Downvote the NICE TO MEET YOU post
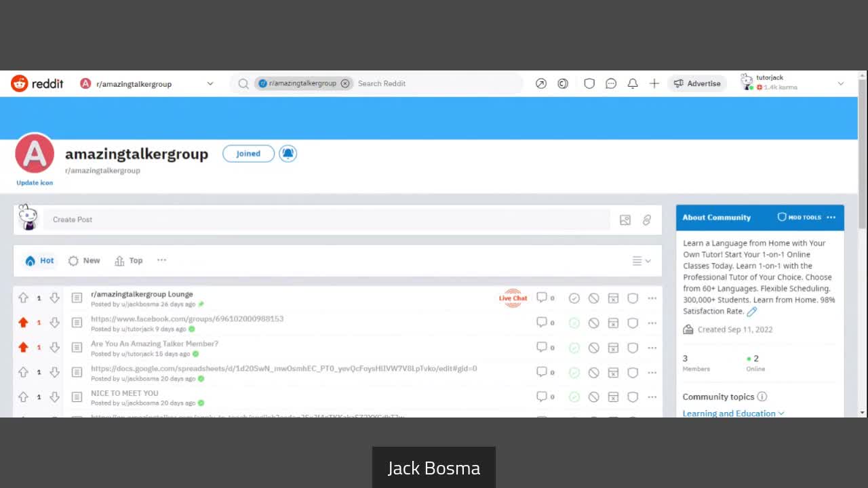The height and width of the screenshot is (488, 868). pos(55,396)
